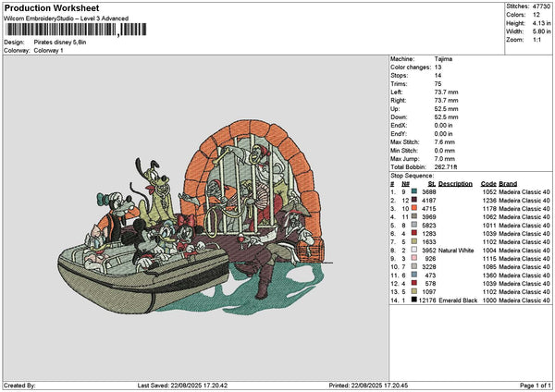Select the dark maroon swatch in stop row 2
This screenshot has width=555, height=392.
(x=413, y=200)
